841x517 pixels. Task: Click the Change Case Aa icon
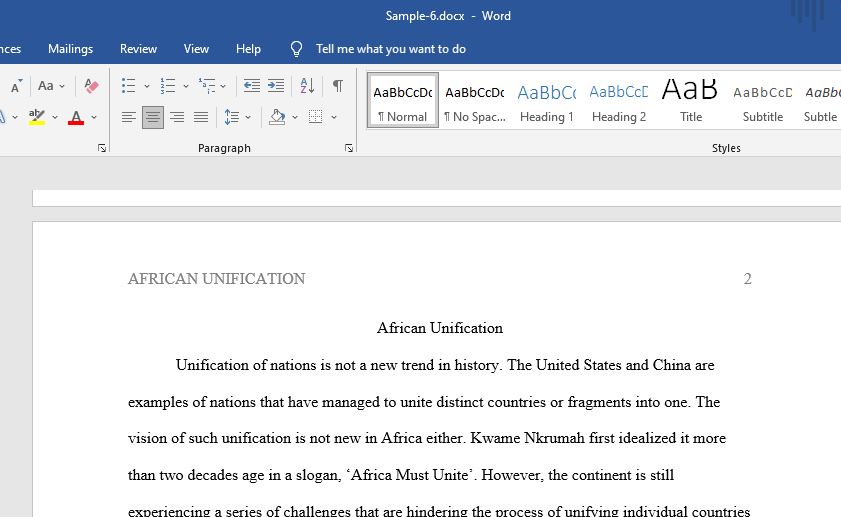[x=46, y=86]
